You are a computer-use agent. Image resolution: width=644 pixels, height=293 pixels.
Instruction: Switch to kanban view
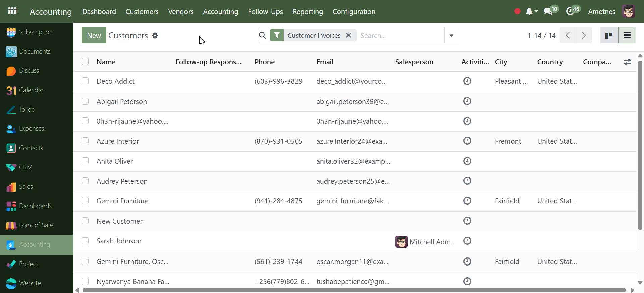609,35
